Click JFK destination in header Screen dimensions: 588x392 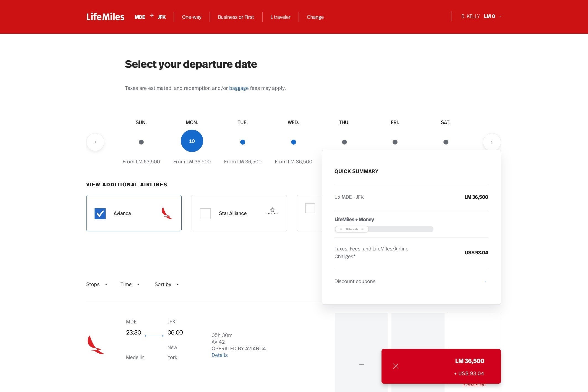point(162,17)
